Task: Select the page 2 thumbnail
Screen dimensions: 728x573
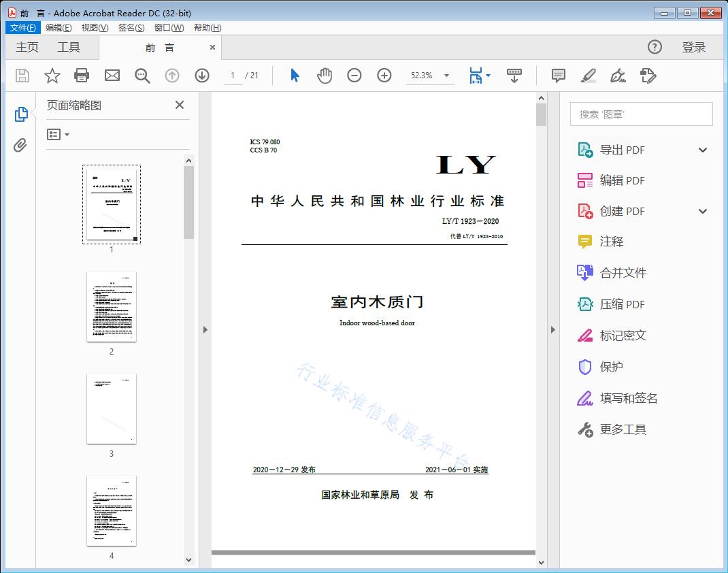Action: tap(112, 307)
